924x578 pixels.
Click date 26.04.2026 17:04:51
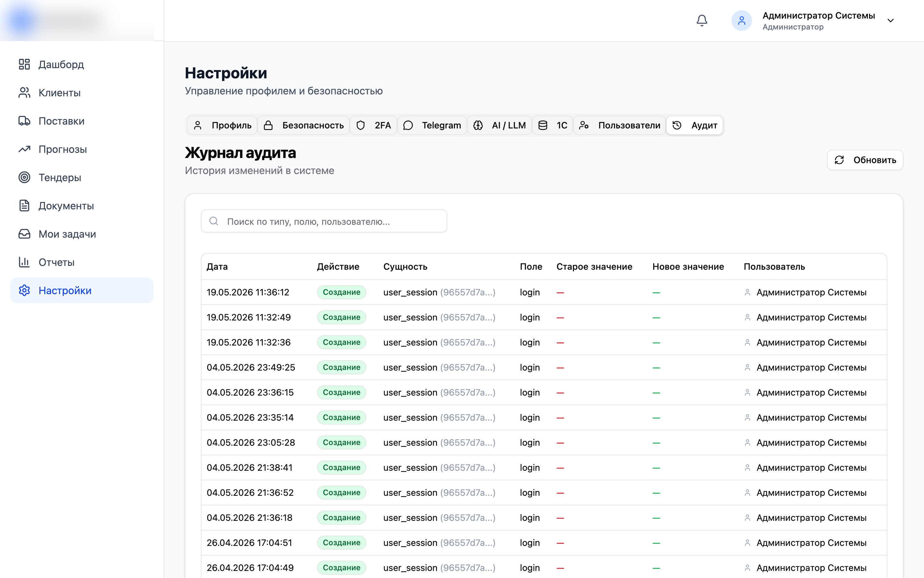point(249,543)
